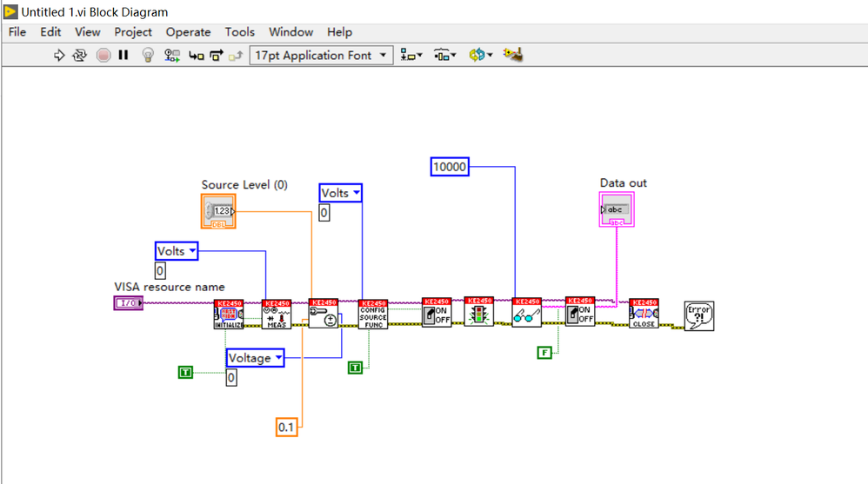Viewport: 868px width, 484px height.
Task: Toggle Highlight Execution light bulb
Action: point(148,56)
